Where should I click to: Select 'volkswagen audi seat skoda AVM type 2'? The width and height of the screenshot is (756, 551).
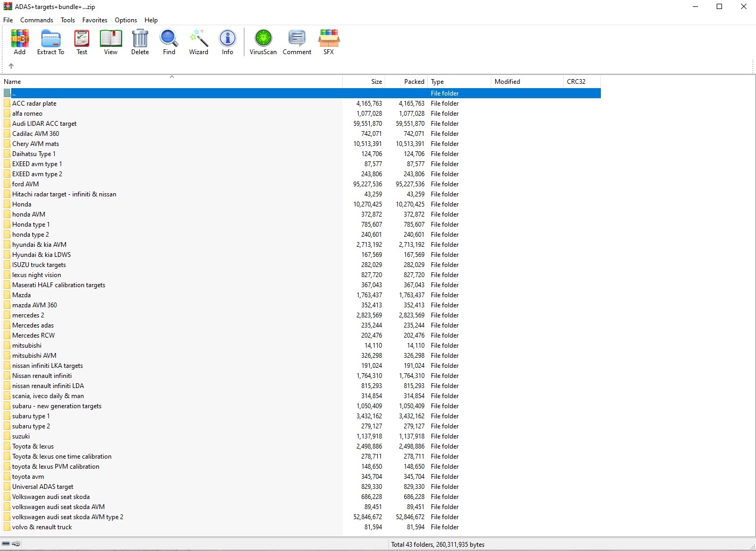point(67,517)
